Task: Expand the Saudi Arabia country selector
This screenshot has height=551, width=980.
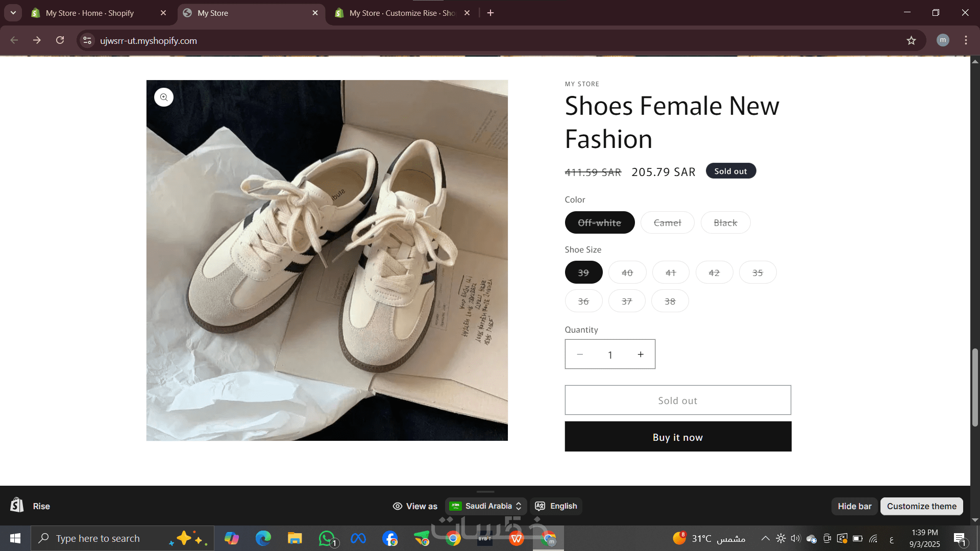Action: [485, 506]
